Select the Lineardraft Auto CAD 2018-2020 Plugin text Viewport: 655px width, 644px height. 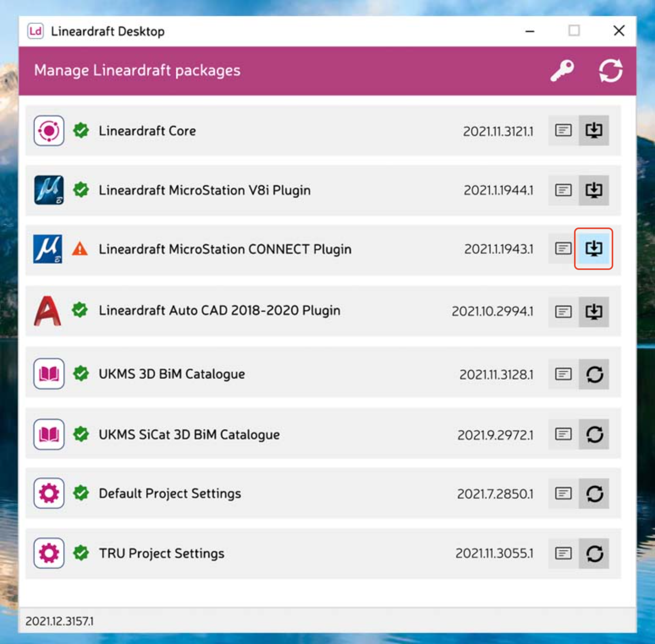coord(220,311)
